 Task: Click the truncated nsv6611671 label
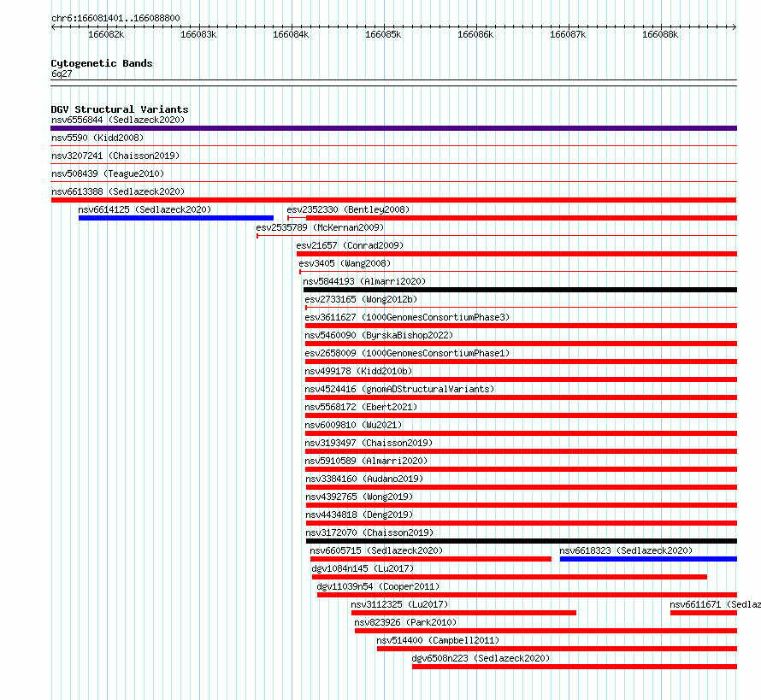pos(715,604)
